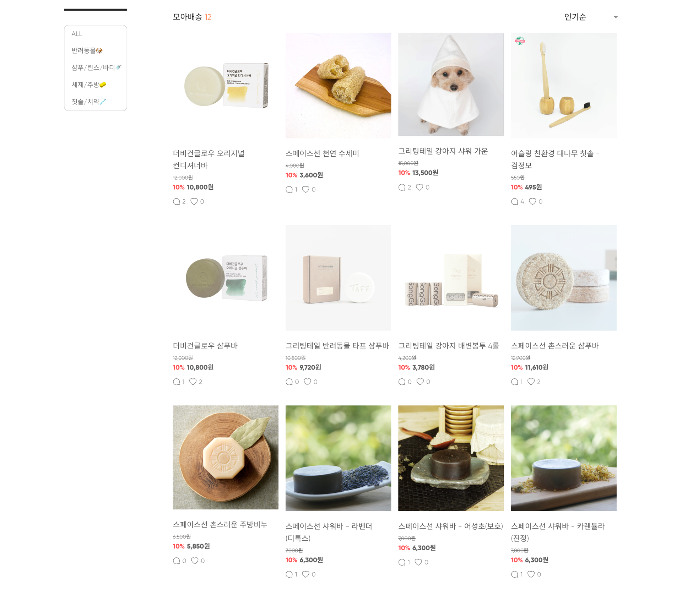Image resolution: width=682 pixels, height=616 pixels.
Task: Click comment icon under 샤워바 카렌듈라(진정)
Action: 514,574
